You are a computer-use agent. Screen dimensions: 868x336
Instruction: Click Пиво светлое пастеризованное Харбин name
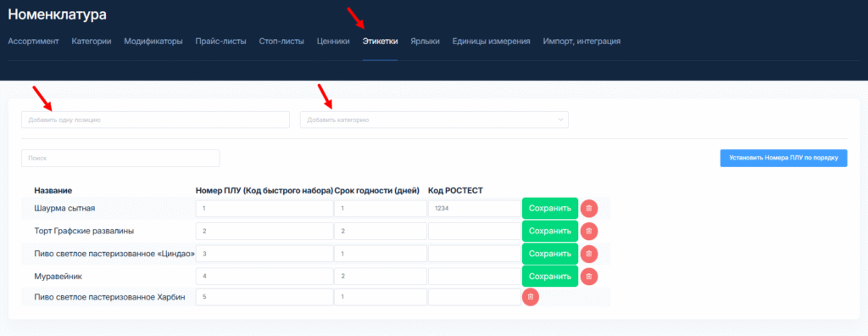pos(109,297)
